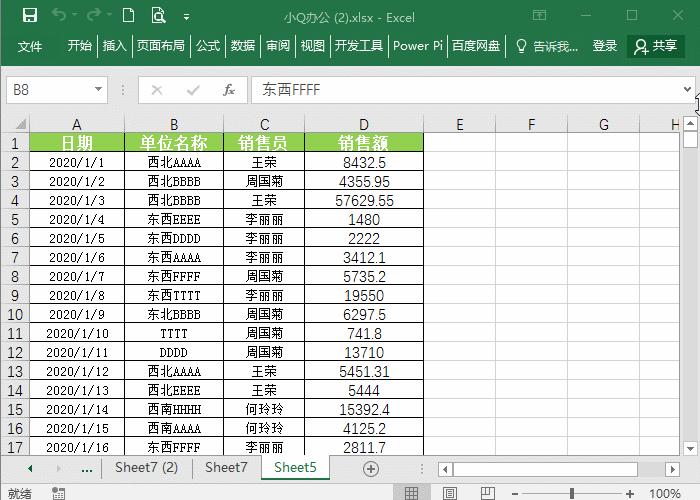
Task: Click the zoom slider handle
Action: [x=572, y=493]
